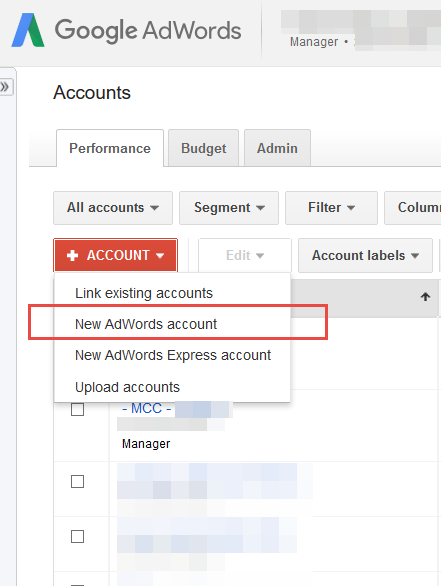
Task: Open the - MCC - account link
Action: click(x=147, y=408)
